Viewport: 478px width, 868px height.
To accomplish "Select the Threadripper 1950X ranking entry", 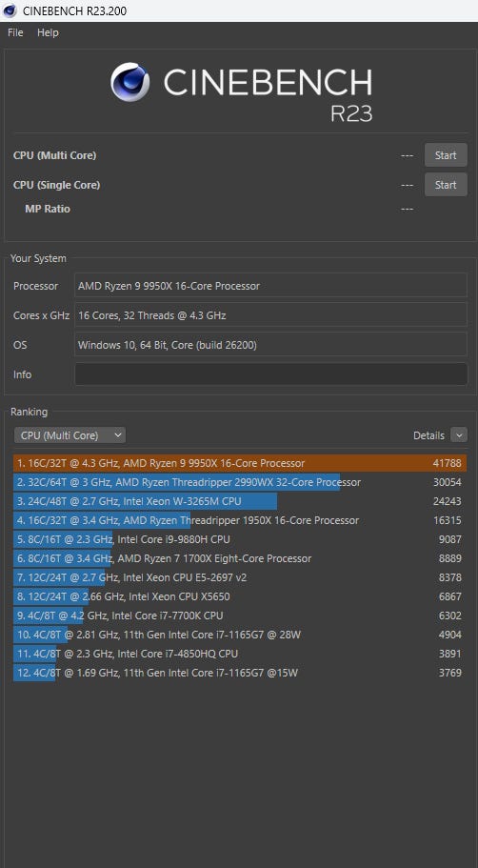I will pyautogui.click(x=240, y=520).
